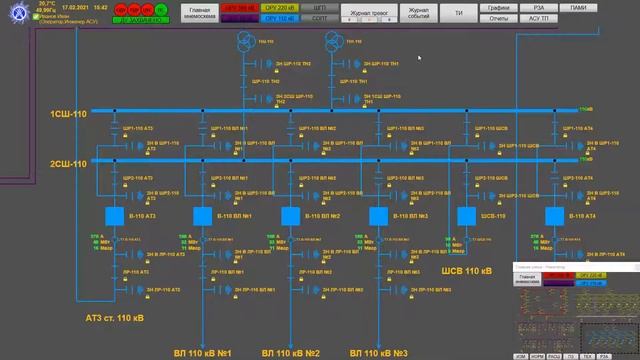This screenshot has height=360, width=640.
Task: Click the 1СШ-110 busbar label
Action: 69,114
